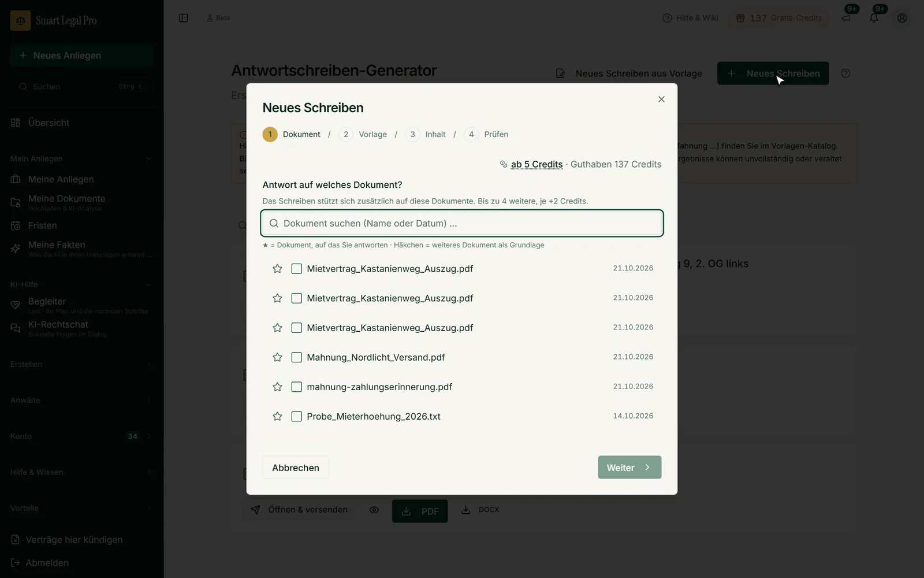Open the ab 5 Credits link
This screenshot has width=924, height=578.
tap(536, 164)
